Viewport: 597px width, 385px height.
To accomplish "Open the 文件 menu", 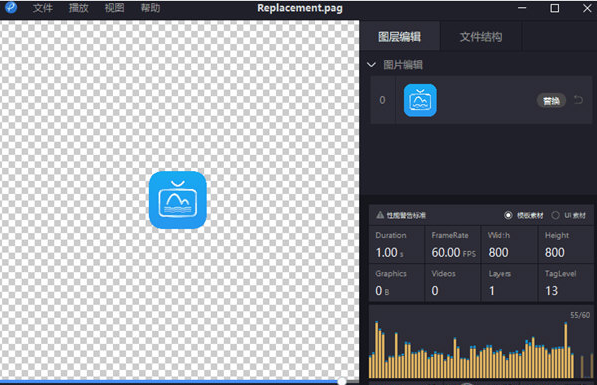I will 43,8.
